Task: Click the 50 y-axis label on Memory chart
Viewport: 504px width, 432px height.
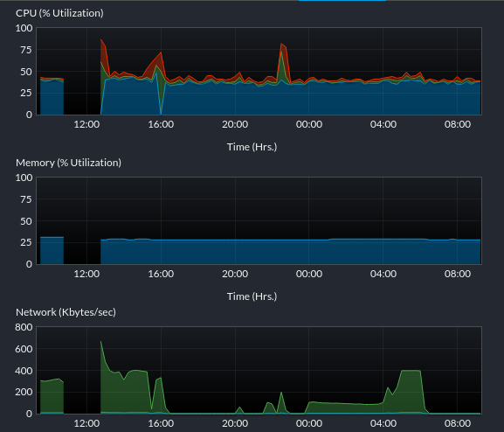Action: coord(26,221)
